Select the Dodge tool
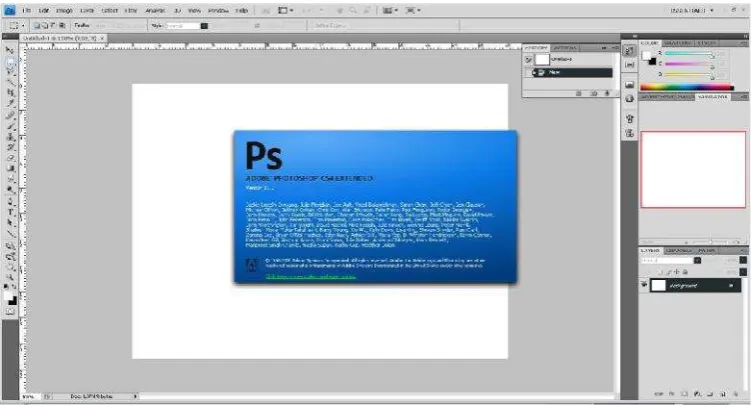The height and width of the screenshot is (406, 751). [10, 189]
